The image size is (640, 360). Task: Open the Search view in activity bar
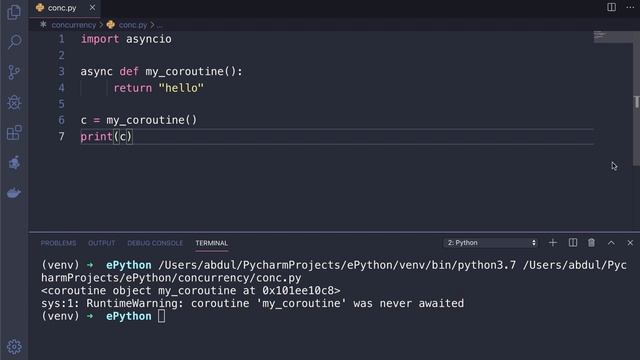tap(14, 42)
